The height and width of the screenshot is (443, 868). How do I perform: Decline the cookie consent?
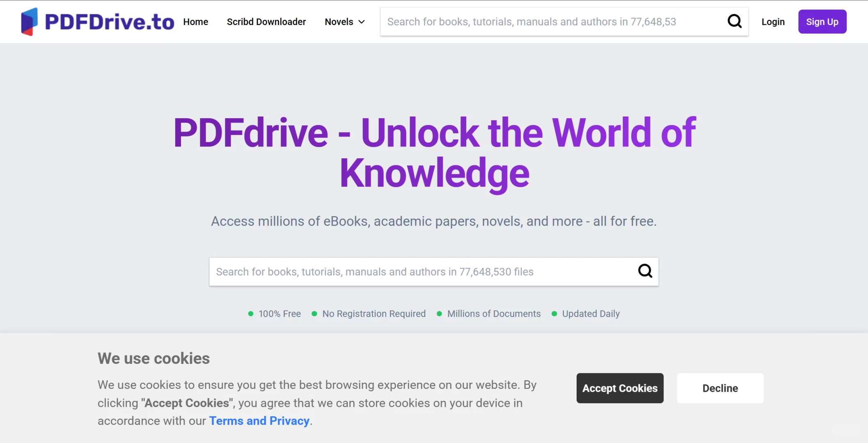[720, 388]
